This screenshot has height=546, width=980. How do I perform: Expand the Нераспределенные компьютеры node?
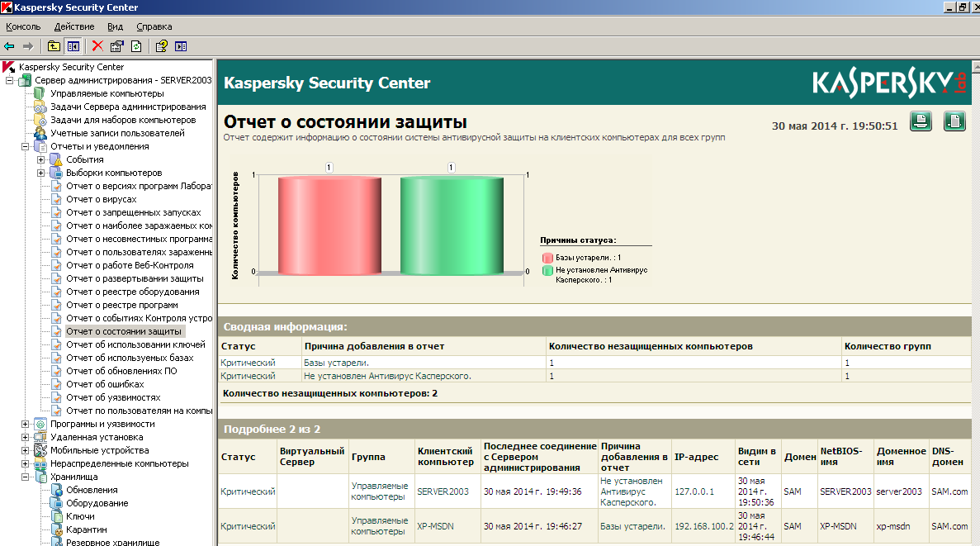tap(25, 463)
